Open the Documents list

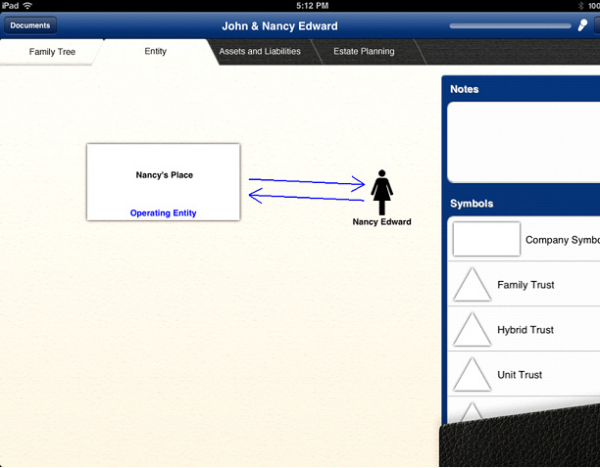pos(30,26)
